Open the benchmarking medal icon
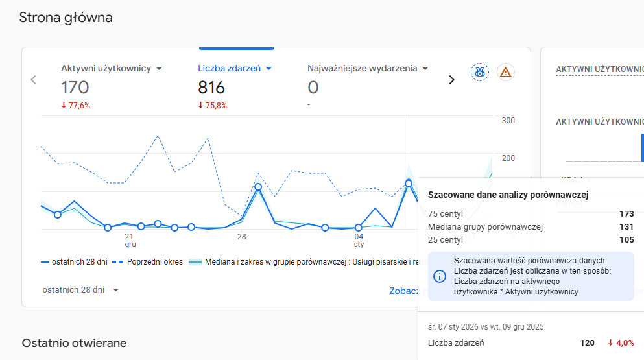 tap(480, 73)
